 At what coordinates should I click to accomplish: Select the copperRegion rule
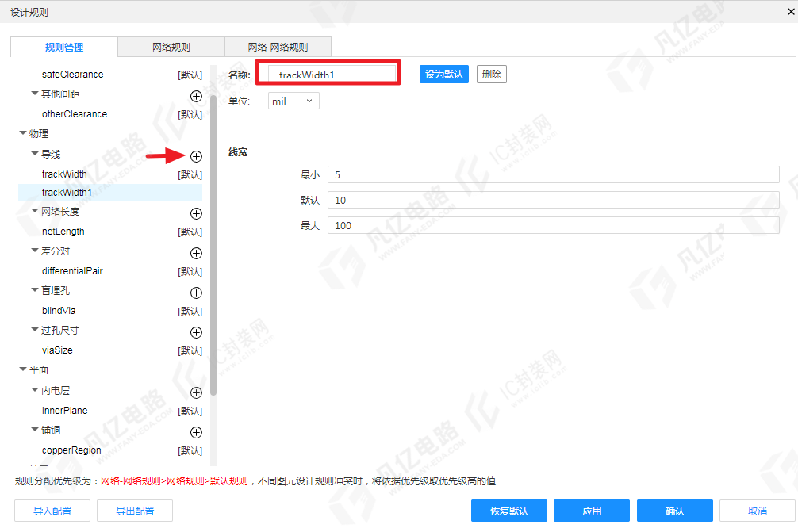point(71,450)
